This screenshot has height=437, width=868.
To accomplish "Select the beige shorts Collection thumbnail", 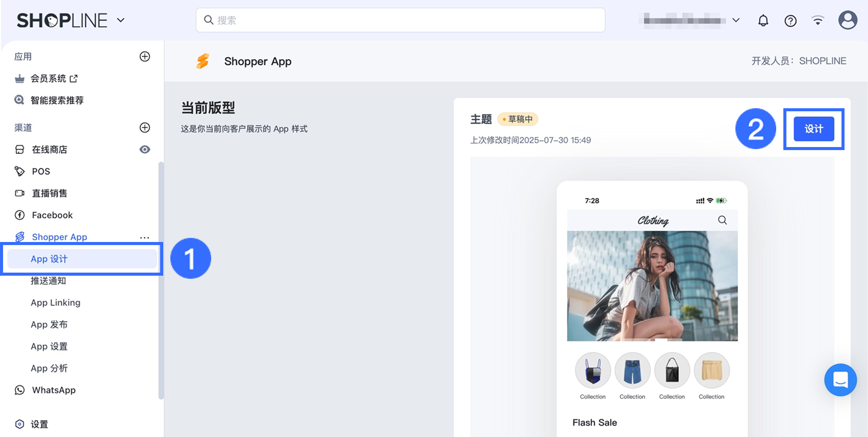I will 712,370.
